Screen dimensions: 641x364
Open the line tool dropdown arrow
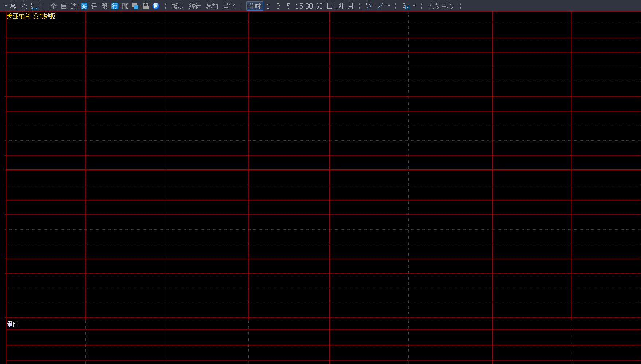pos(388,6)
